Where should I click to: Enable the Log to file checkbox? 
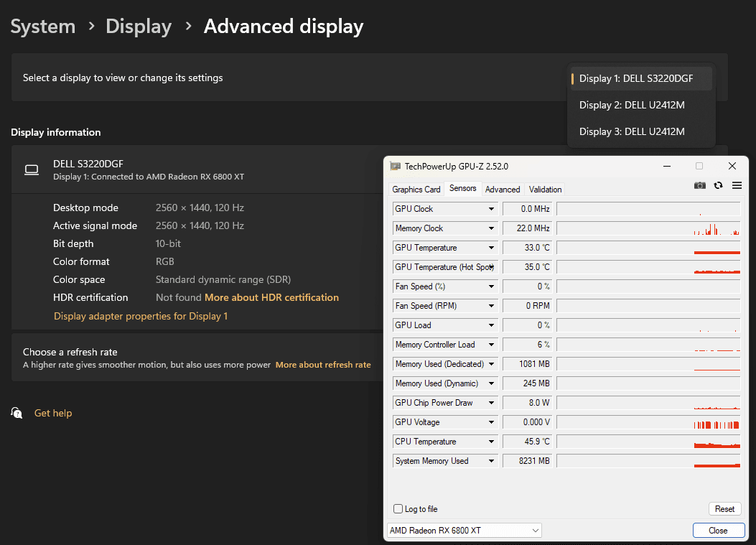point(398,509)
